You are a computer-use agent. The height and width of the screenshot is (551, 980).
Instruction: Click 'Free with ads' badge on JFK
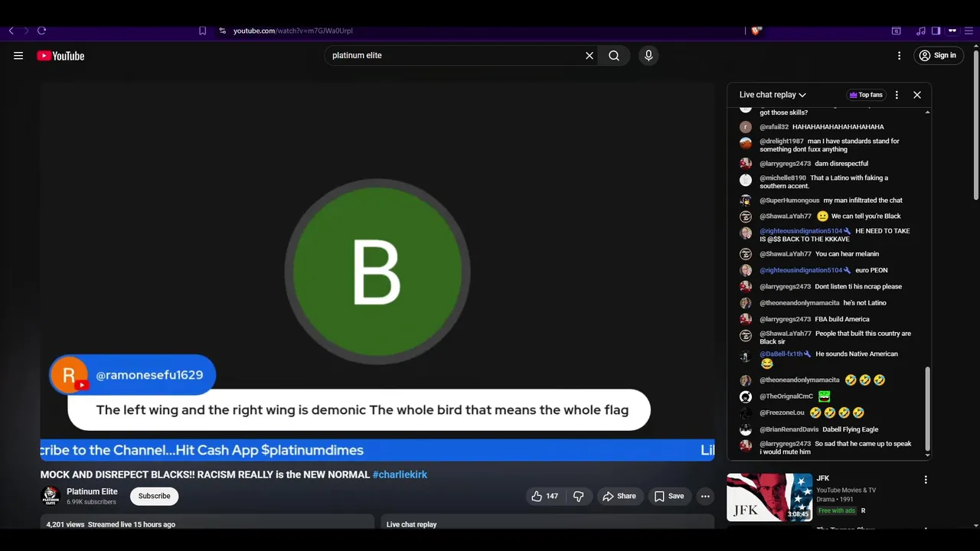836,510
